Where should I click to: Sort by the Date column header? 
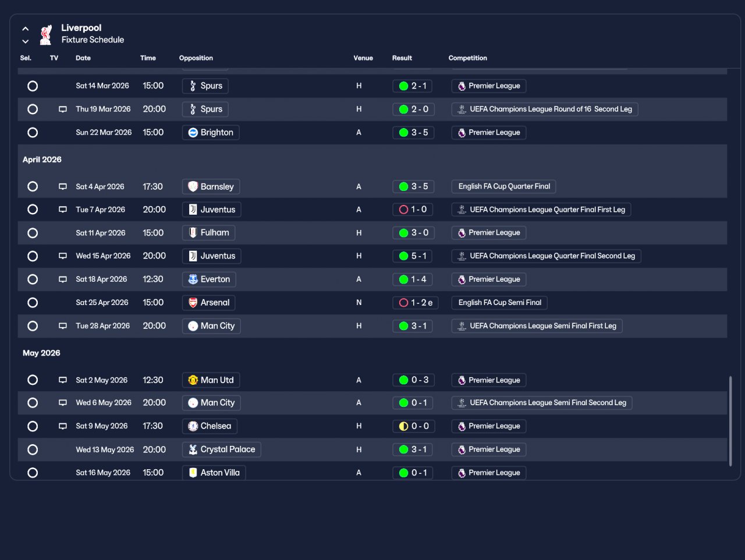click(83, 58)
